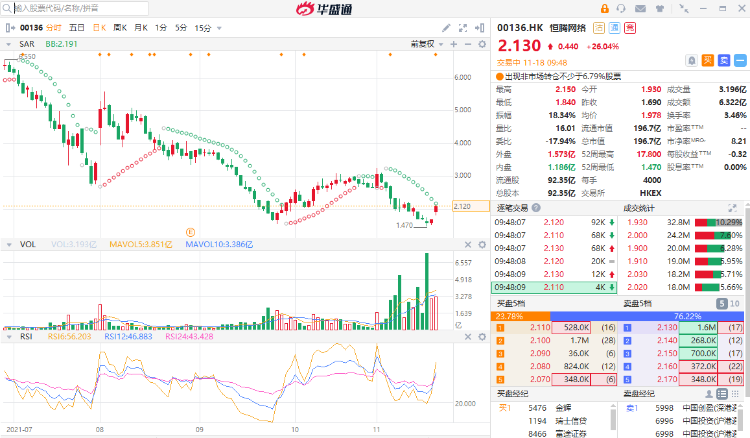Click the 沽 short-sell tag icon
Image resolution: width=750 pixels, height=438 pixels.
[x=599, y=28]
